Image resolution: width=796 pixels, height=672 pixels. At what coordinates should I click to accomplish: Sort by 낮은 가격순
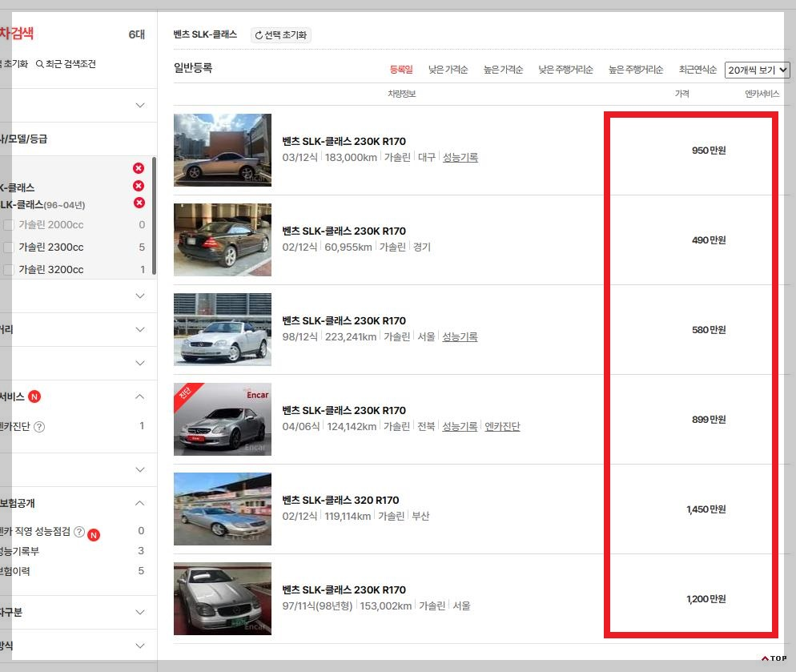[x=448, y=70]
